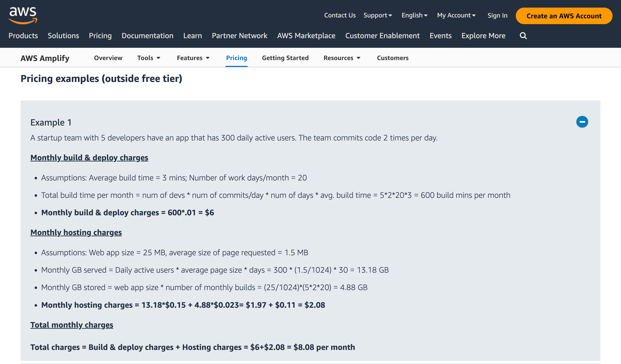The image size is (621, 364).
Task: Expand the Tools submenu
Action: 149,58
